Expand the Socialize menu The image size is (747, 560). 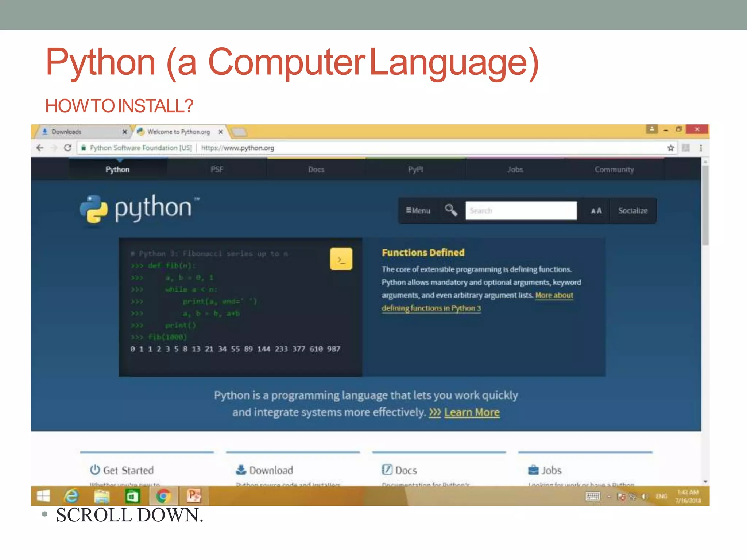[633, 211]
